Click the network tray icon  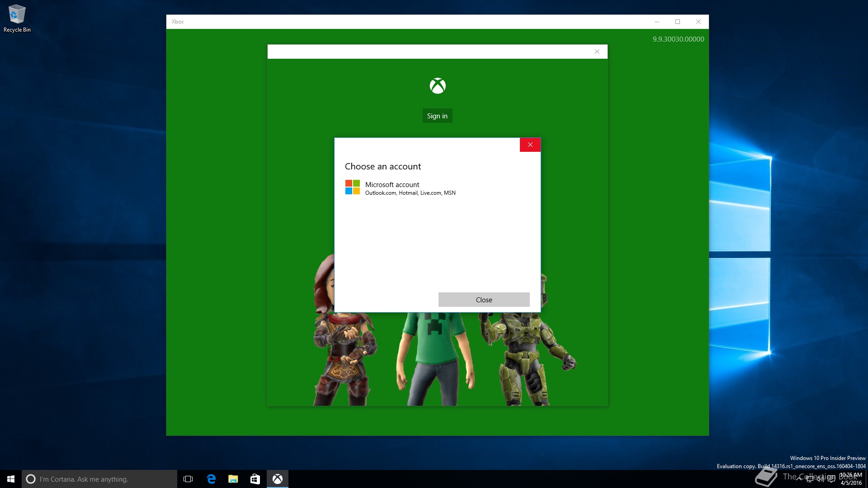(809, 479)
